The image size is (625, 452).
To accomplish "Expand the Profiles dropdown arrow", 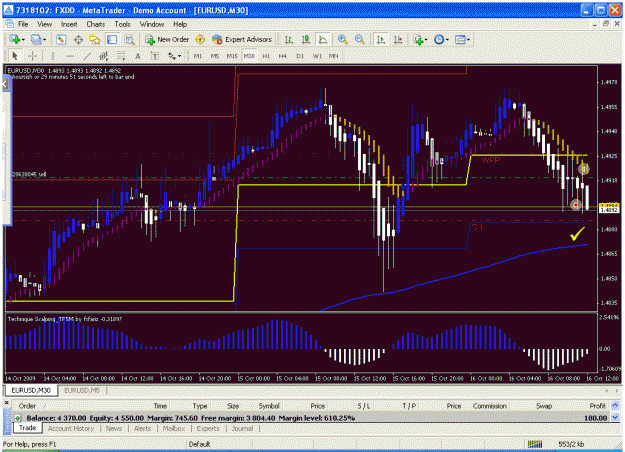I will click(44, 40).
